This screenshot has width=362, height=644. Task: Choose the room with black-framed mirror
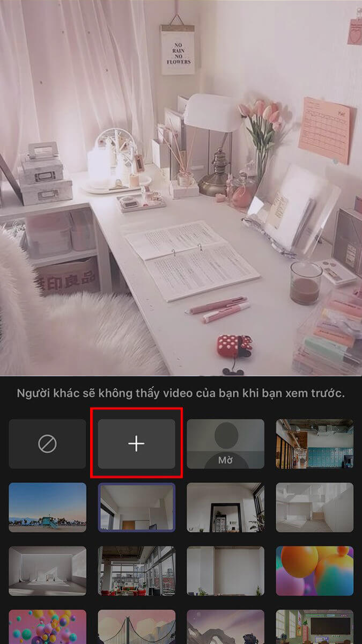click(x=225, y=507)
